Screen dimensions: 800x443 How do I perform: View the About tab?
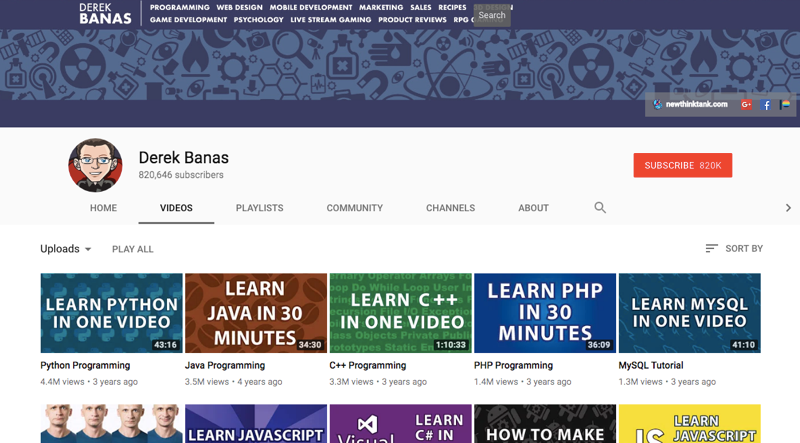(x=534, y=208)
